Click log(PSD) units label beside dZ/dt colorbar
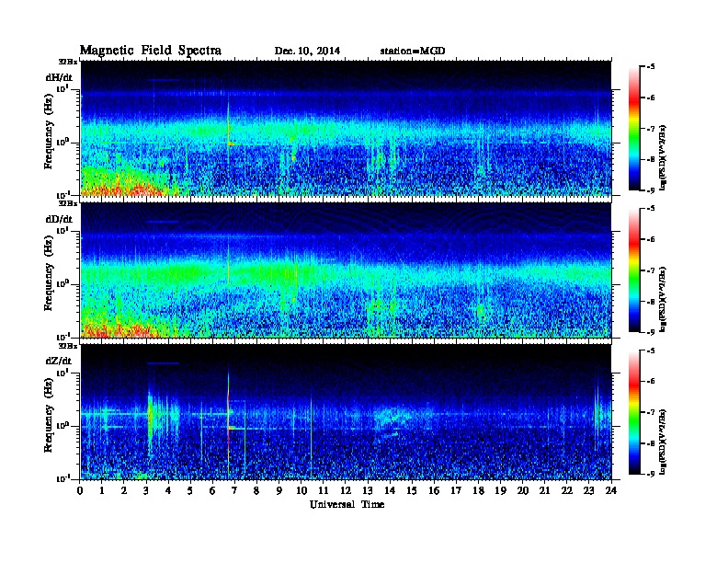This screenshot has width=728, height=563. [664, 442]
